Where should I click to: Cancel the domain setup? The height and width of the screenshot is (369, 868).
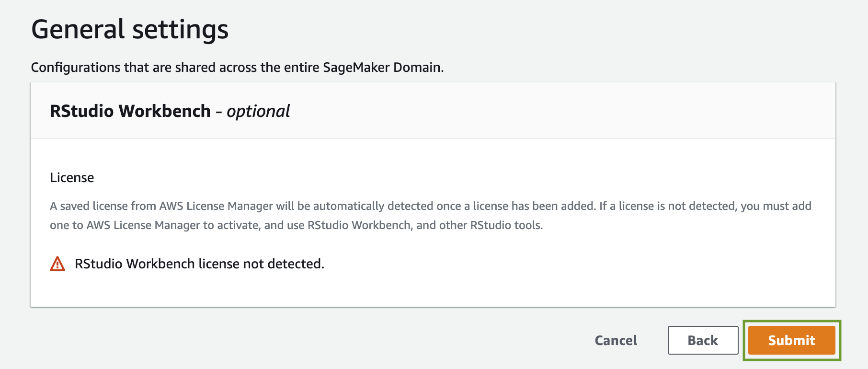tap(616, 340)
